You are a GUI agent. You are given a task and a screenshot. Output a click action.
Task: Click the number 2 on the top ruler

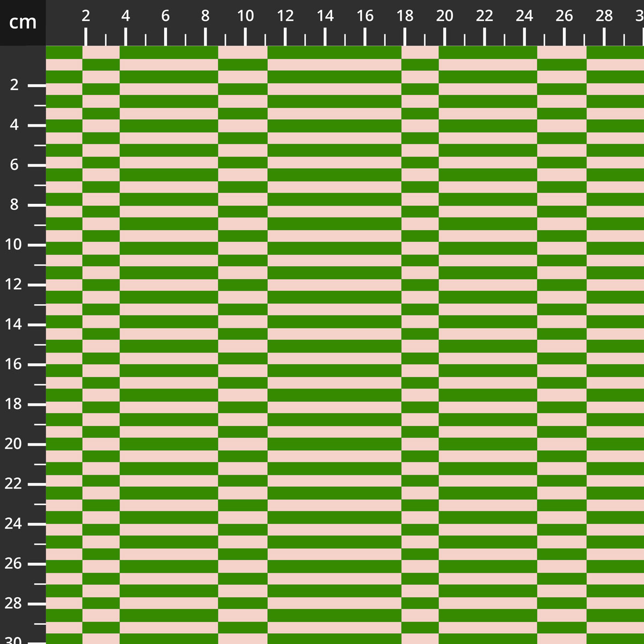pos(86,16)
